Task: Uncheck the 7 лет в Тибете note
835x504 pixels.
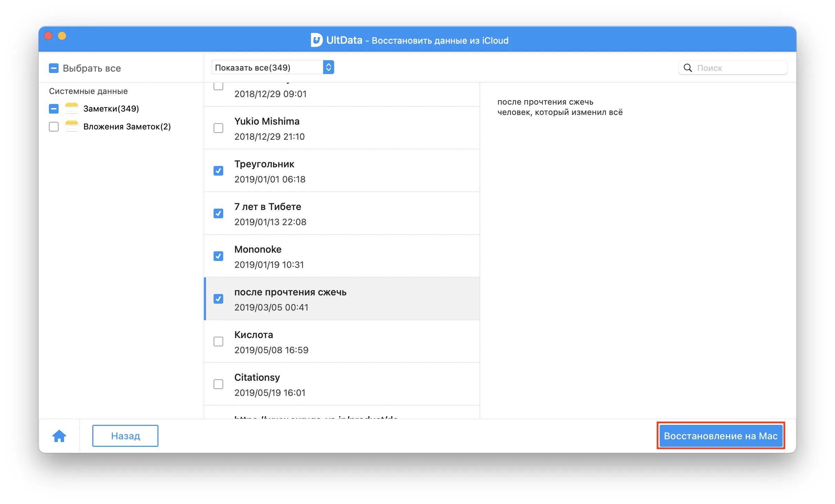Action: point(218,213)
